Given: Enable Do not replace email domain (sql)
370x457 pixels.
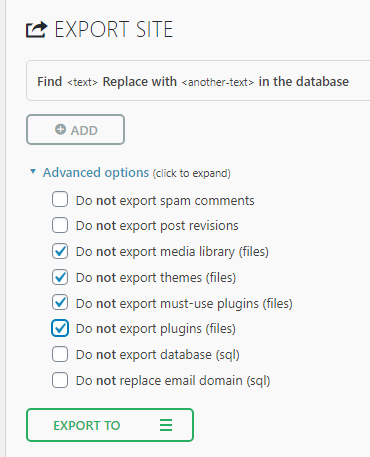Looking at the screenshot, I should (x=60, y=380).
